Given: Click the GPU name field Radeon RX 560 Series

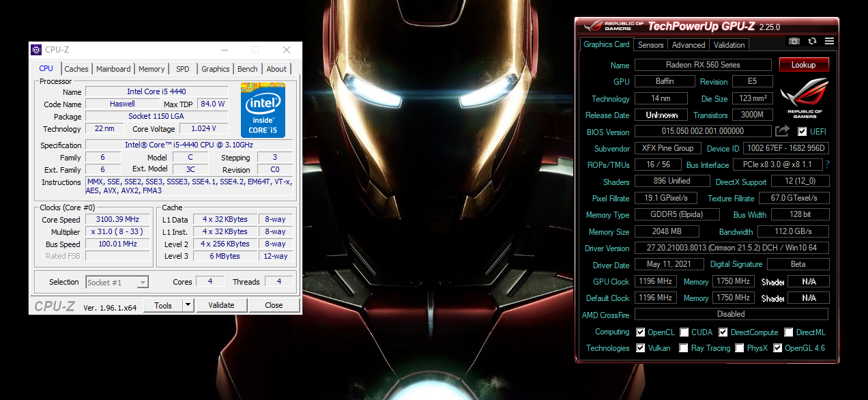Looking at the screenshot, I should [x=703, y=65].
